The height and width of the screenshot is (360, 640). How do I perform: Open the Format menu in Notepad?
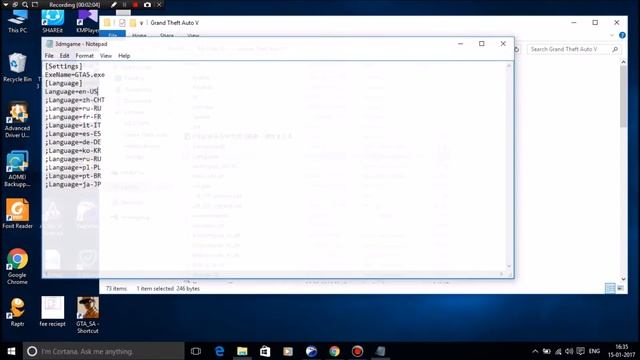tap(84, 56)
